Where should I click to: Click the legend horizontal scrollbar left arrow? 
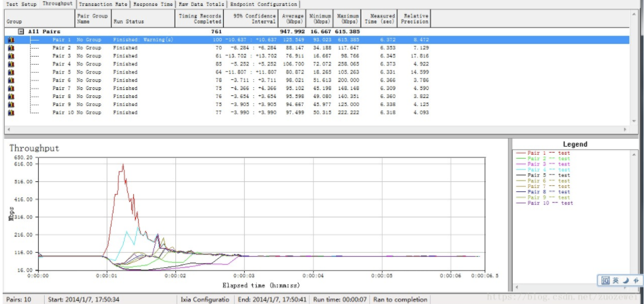(x=517, y=287)
